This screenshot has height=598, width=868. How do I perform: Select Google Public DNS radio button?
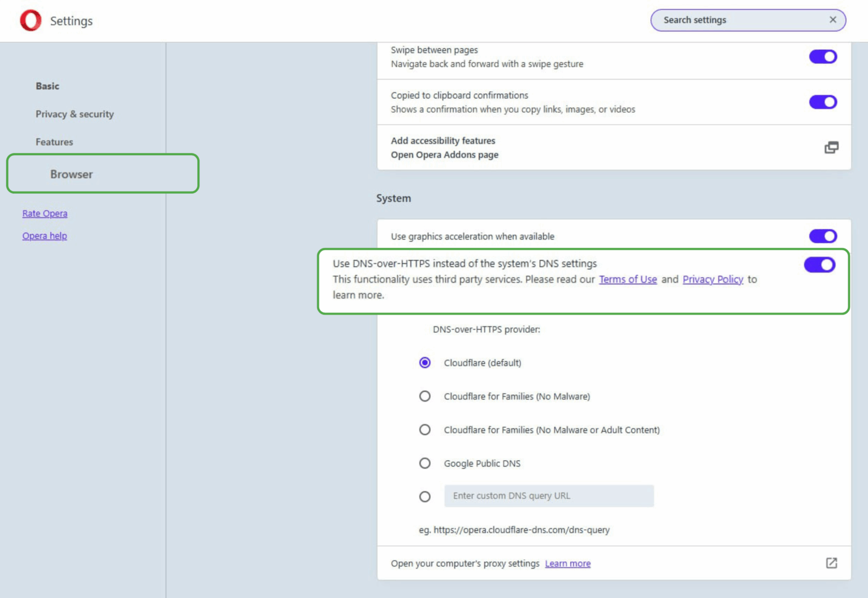coord(425,463)
